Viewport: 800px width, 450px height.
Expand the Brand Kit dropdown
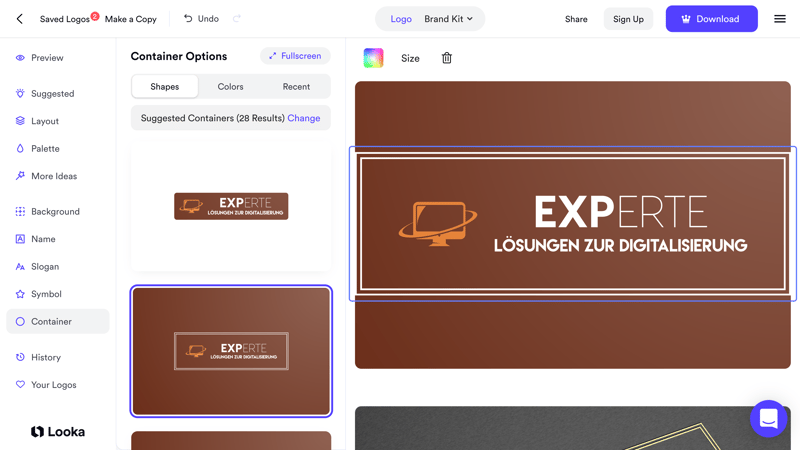click(x=448, y=19)
